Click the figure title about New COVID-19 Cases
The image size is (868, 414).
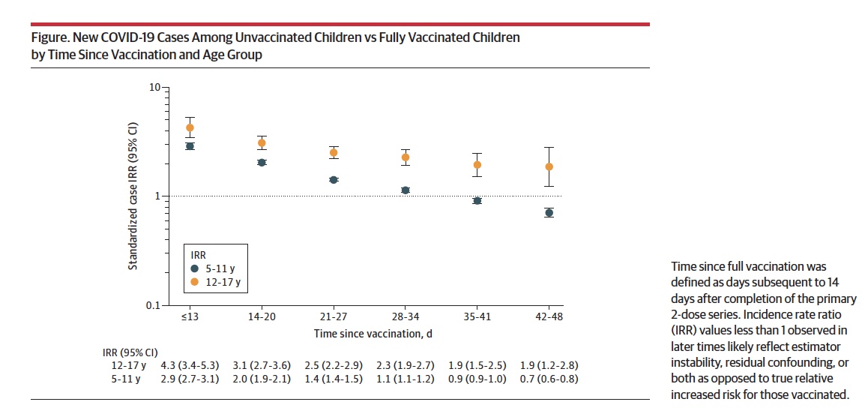276,46
